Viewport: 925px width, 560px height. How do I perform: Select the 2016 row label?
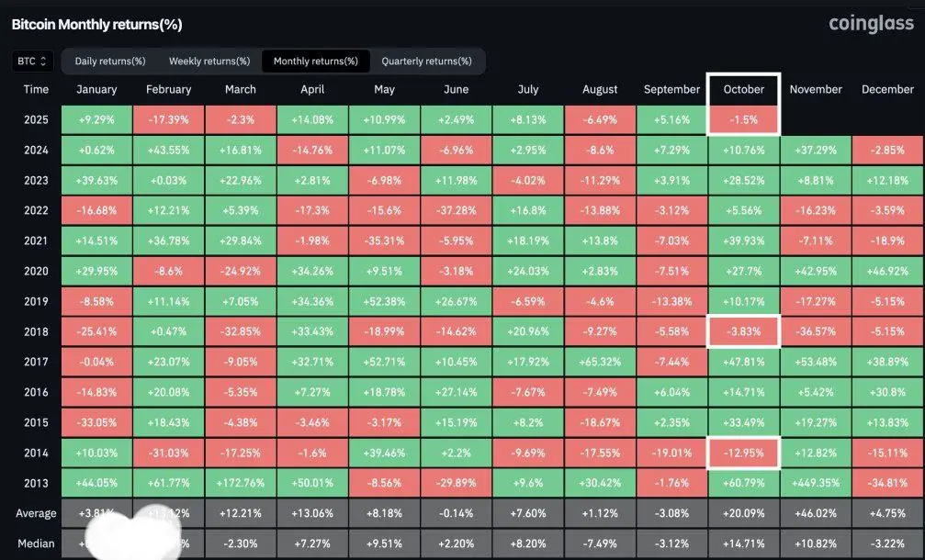tap(36, 392)
